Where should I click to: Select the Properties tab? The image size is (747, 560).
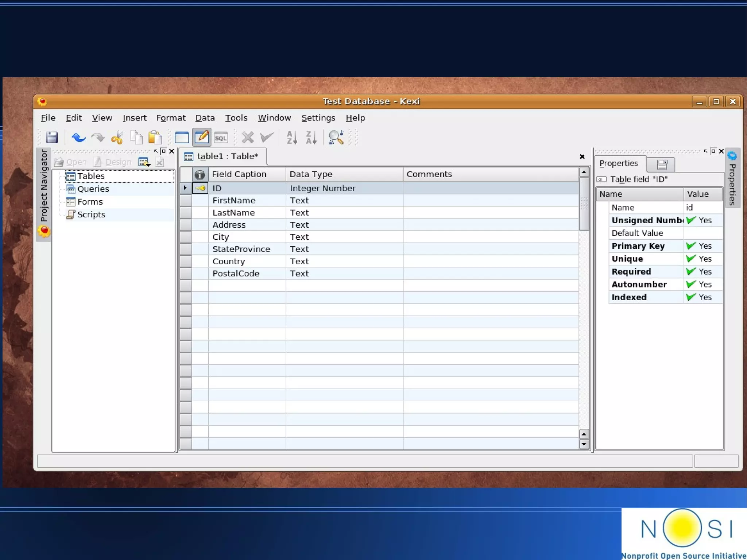[619, 163]
